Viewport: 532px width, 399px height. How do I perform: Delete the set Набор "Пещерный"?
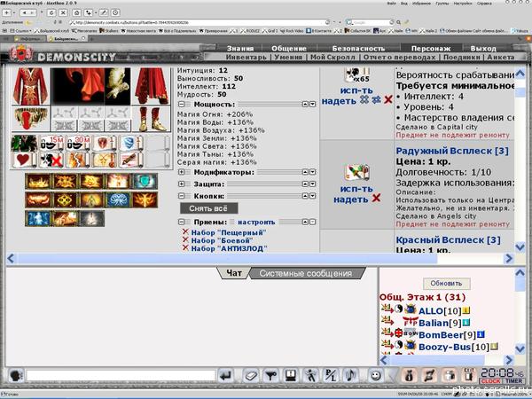click(x=185, y=231)
